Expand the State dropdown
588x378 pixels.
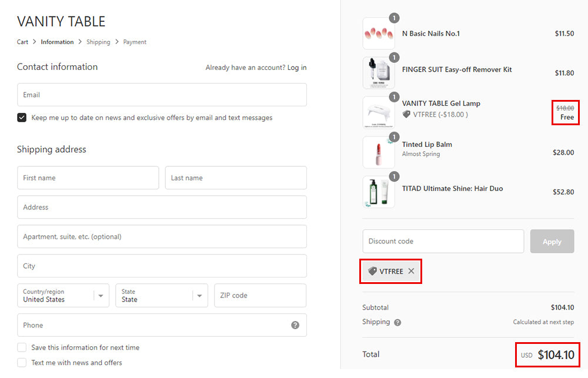[x=161, y=296]
